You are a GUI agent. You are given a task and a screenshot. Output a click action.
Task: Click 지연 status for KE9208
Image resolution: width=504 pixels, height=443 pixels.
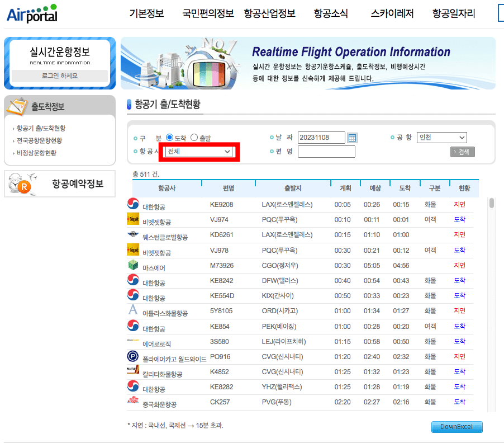(x=459, y=204)
